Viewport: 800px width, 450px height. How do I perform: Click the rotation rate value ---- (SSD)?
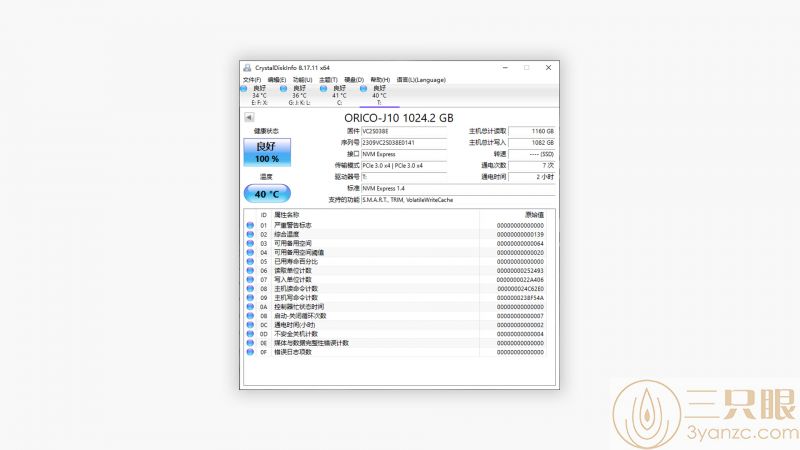click(x=532, y=154)
